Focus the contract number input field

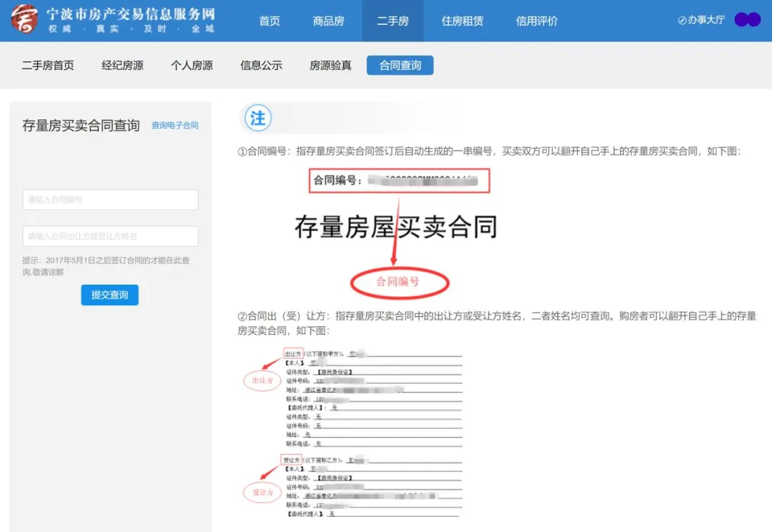click(110, 199)
